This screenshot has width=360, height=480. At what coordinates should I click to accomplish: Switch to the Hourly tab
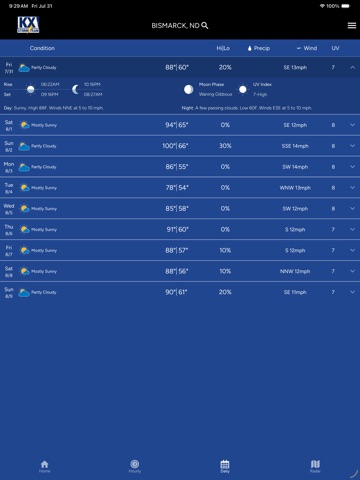(x=135, y=466)
